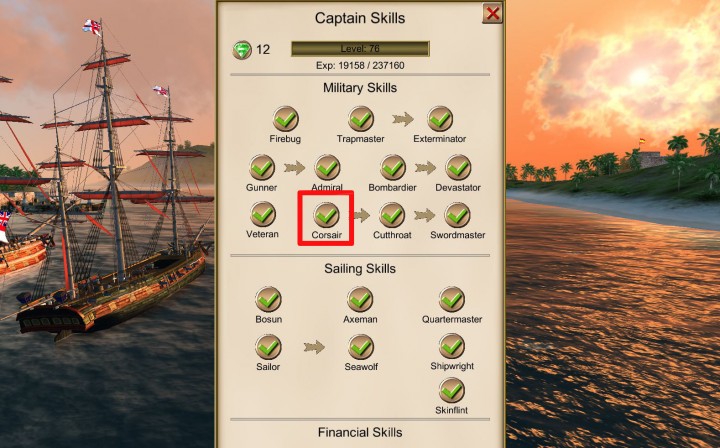Toggle the Swordmaster skill checkmark
Image resolution: width=720 pixels, height=448 pixels.
(x=457, y=215)
